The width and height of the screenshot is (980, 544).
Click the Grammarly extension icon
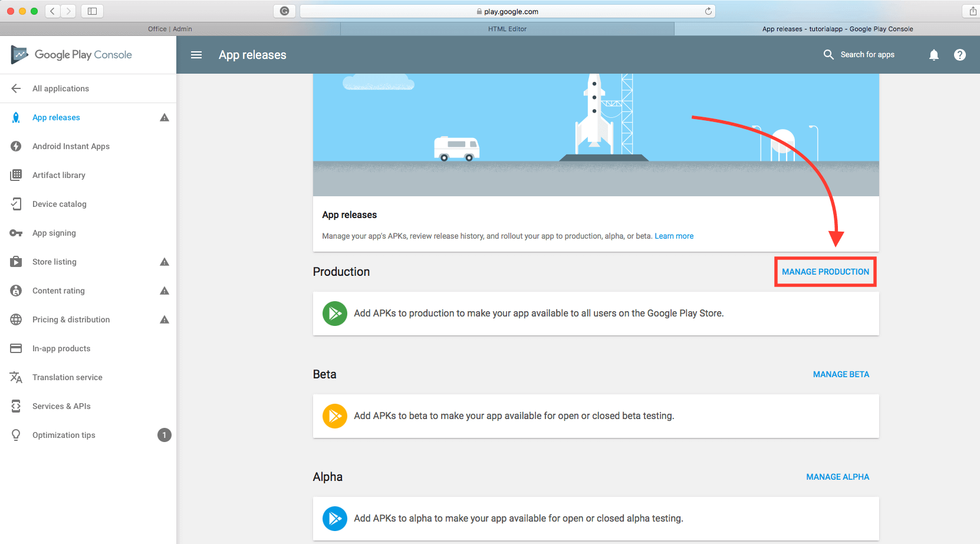[x=284, y=11]
